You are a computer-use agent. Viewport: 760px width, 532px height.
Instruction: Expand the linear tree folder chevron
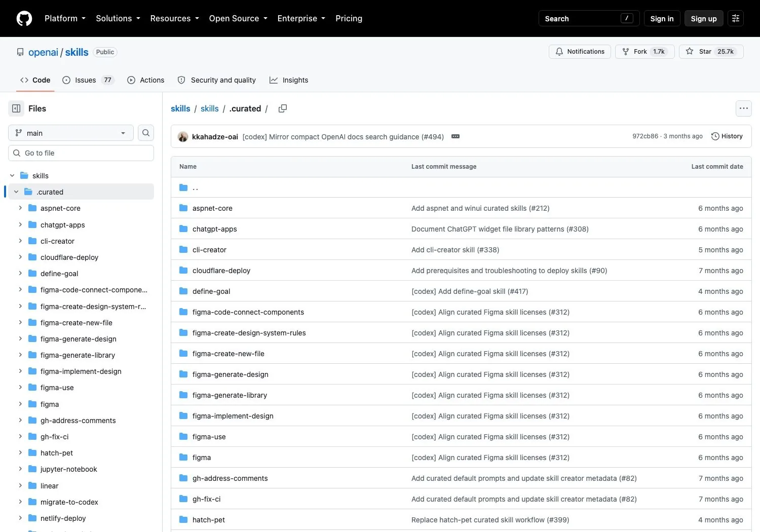(20, 485)
